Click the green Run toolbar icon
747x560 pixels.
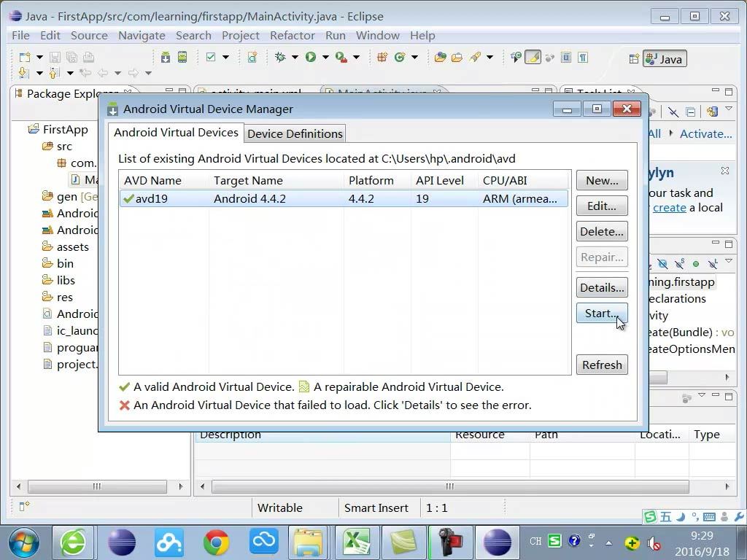[x=311, y=57]
